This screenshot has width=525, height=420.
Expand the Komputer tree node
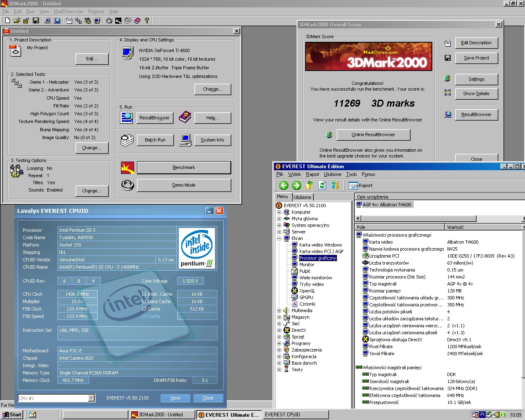coord(279,212)
